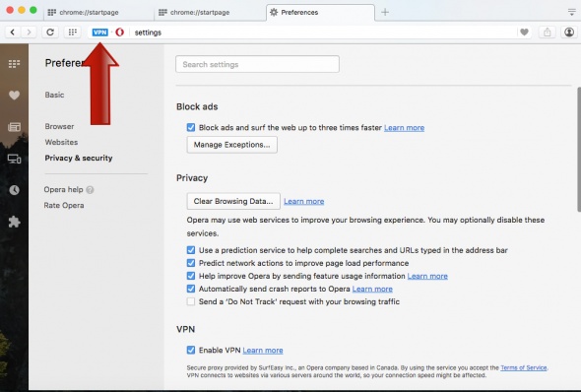Open History from the sidebar clock icon

(x=14, y=190)
